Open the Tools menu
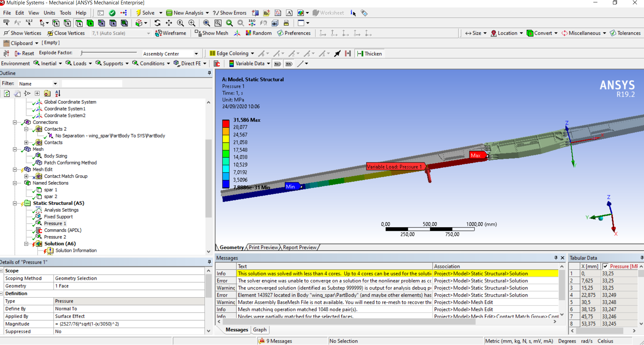The width and height of the screenshot is (644, 345). 65,13
